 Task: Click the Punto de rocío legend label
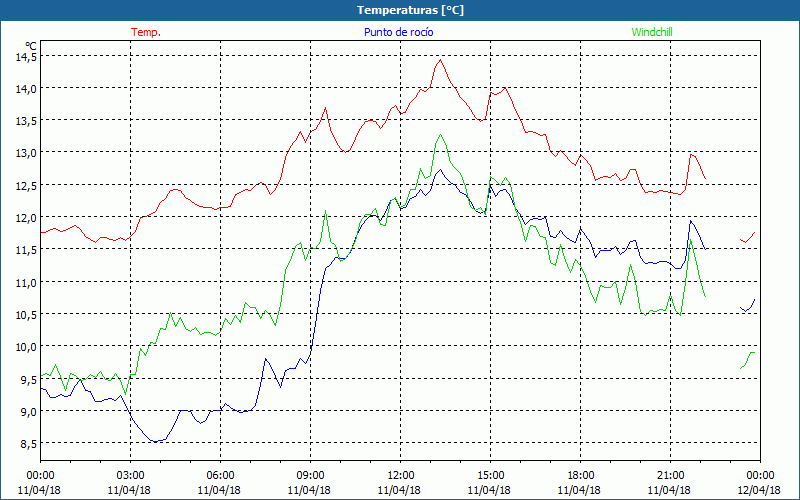point(398,32)
